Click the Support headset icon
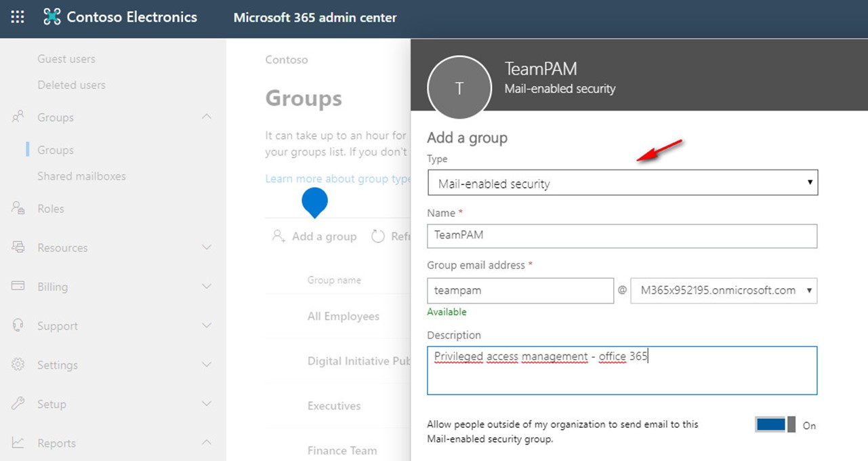The height and width of the screenshot is (461, 868). point(18,325)
